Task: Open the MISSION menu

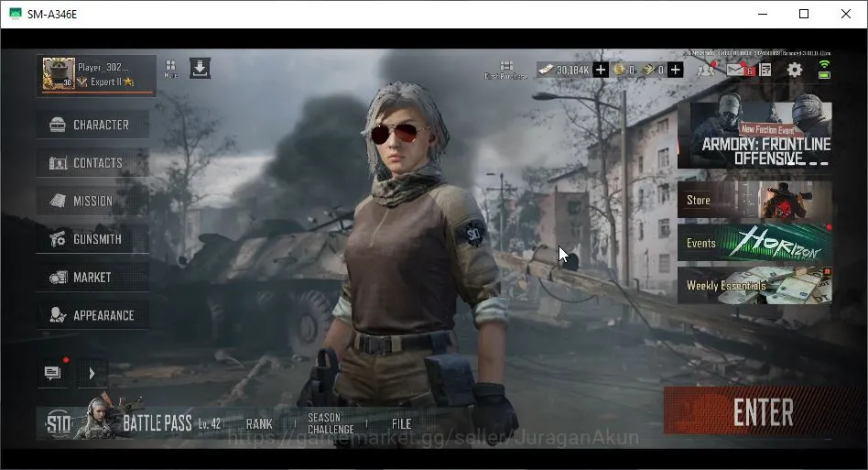Action: [x=92, y=201]
